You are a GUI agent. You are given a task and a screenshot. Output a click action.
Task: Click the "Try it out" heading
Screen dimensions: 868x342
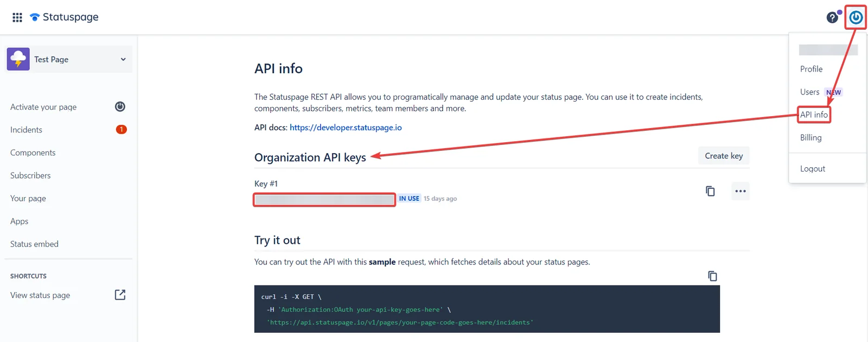[277, 240]
